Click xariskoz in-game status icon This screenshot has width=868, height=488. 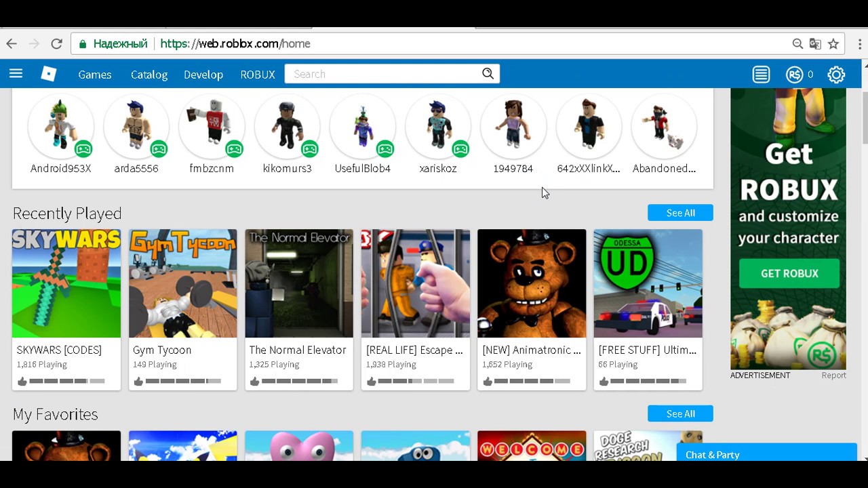pos(460,148)
